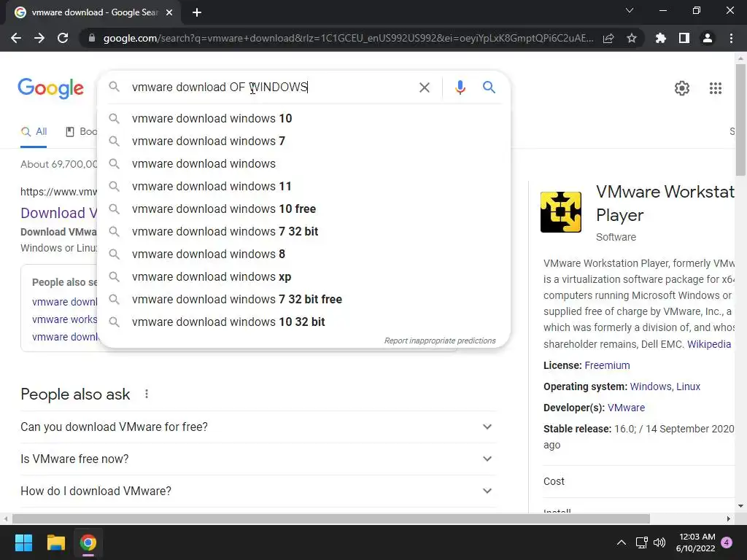Screen dimensions: 747x560
Task: Open the People also ask options dots
Action: click(x=147, y=394)
